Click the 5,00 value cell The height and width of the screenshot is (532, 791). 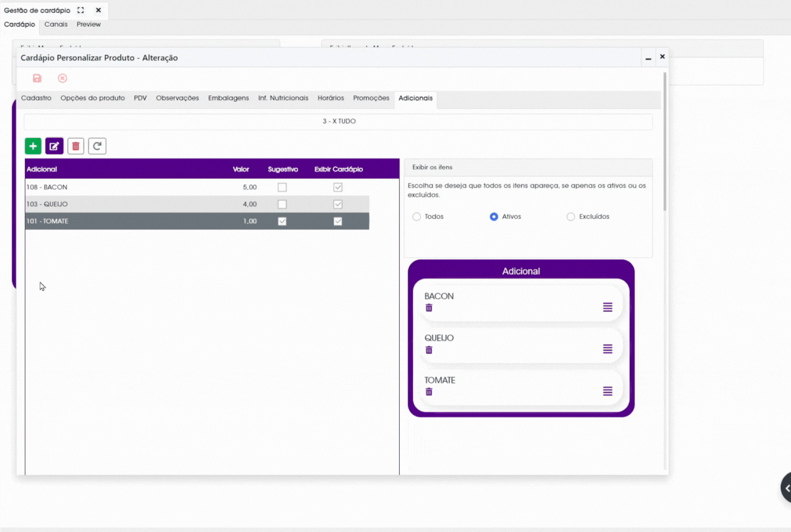250,187
